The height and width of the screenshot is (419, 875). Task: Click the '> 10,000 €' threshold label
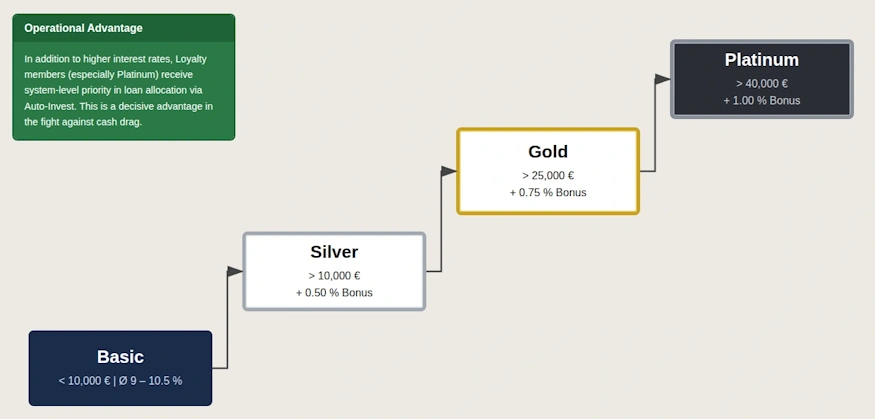pos(334,276)
